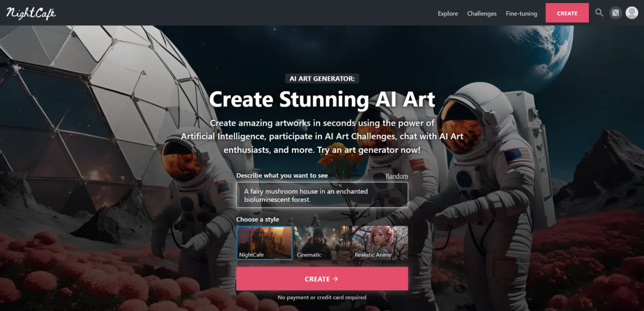Open the Fine-tuning menu item
This screenshot has width=644, height=311.
click(x=521, y=13)
